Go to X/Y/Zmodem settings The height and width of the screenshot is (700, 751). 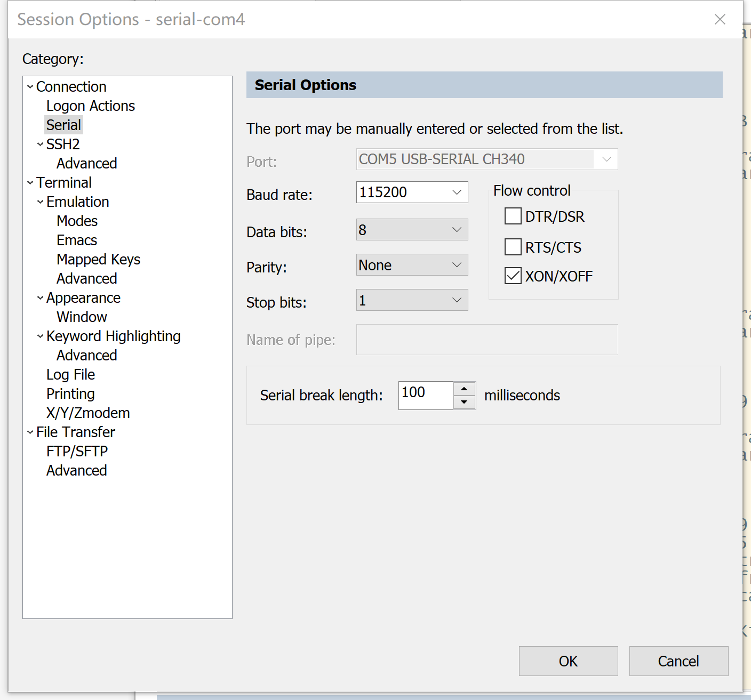click(x=88, y=413)
